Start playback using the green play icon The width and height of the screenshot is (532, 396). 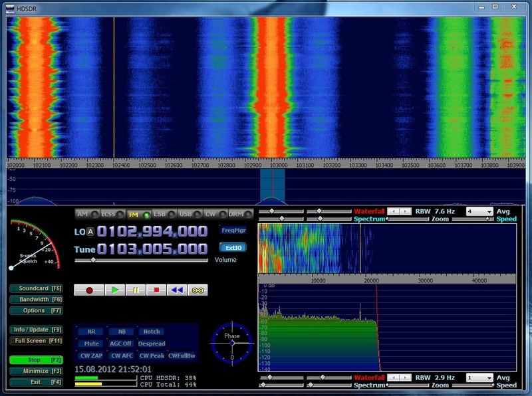pos(114,289)
